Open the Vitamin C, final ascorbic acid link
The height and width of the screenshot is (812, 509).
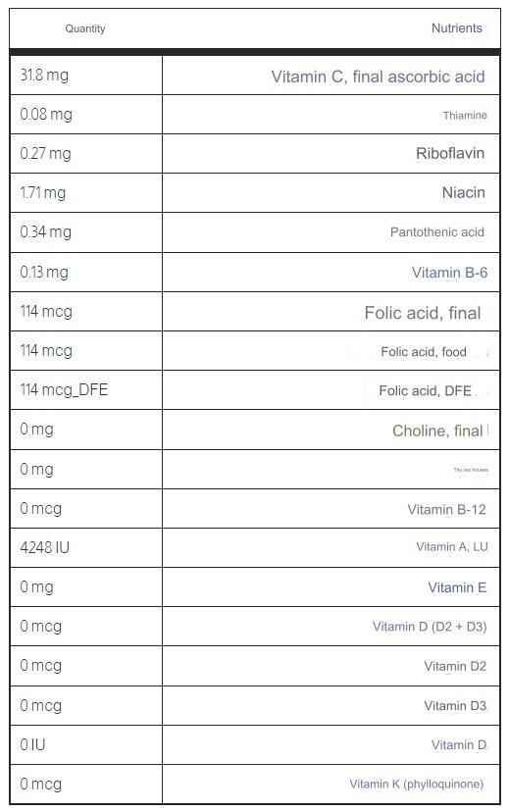[x=378, y=76]
